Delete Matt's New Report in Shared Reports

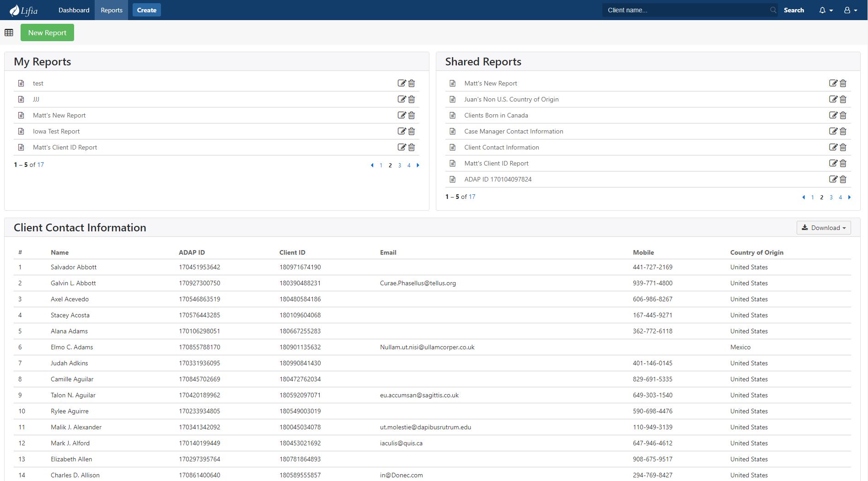click(843, 83)
